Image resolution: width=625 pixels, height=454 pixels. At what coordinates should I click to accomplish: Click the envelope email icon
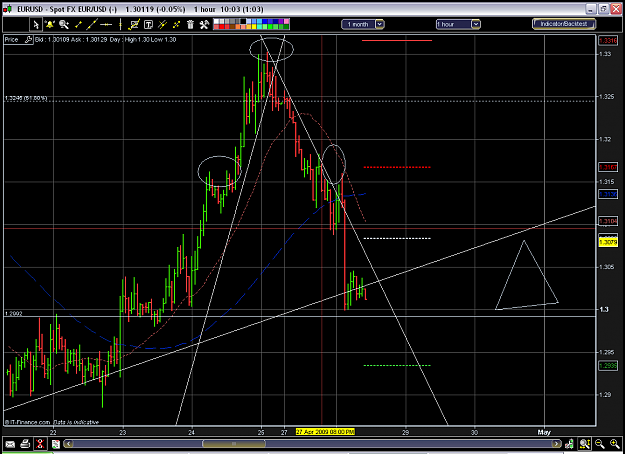click(x=10, y=443)
